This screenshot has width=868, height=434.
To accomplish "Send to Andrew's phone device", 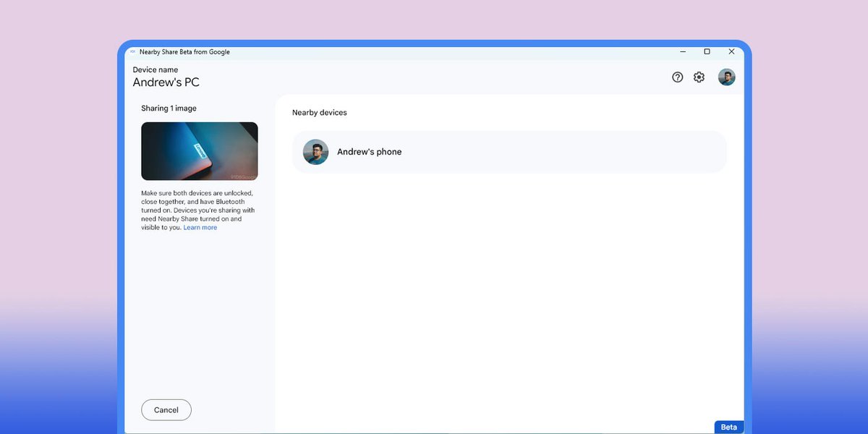I will [x=509, y=152].
